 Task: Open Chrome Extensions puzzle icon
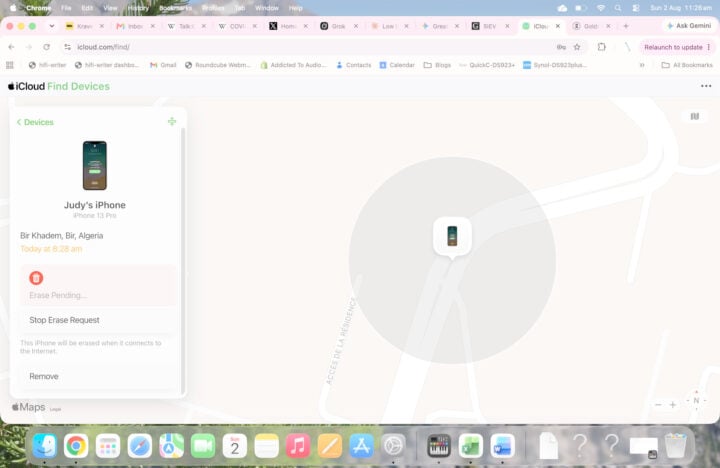pyautogui.click(x=602, y=47)
